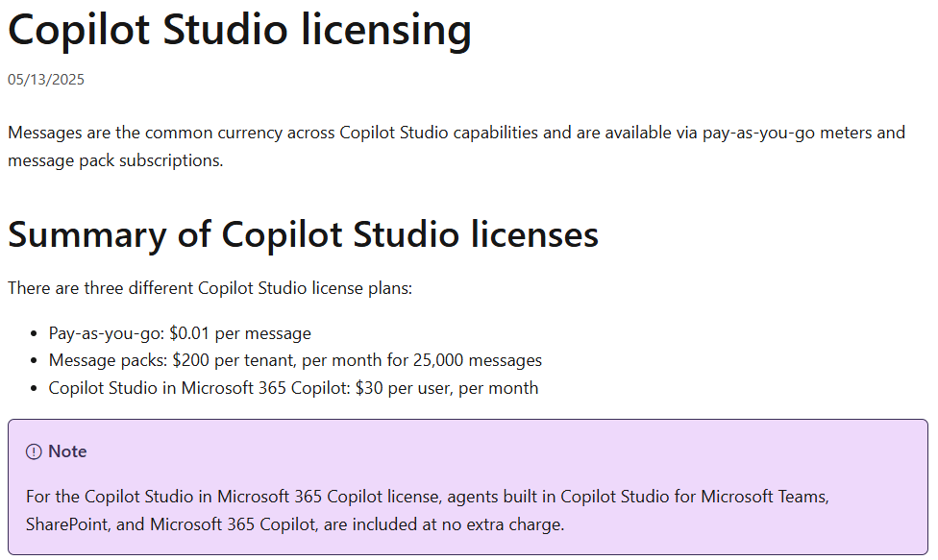Click the 05/13/2025 publish date

(46, 80)
